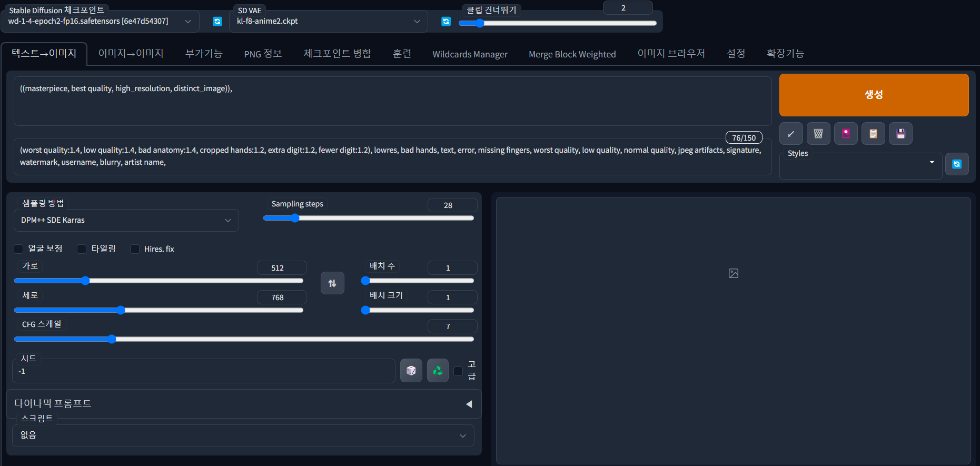Open the 체크포인트 병합 tab

click(x=337, y=54)
